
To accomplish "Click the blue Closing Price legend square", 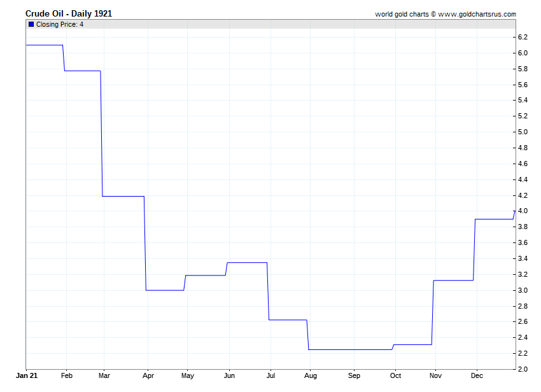I will [x=31, y=24].
